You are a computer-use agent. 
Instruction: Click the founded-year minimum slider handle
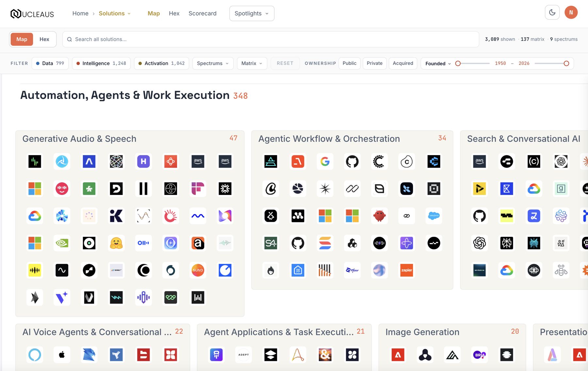(458, 63)
